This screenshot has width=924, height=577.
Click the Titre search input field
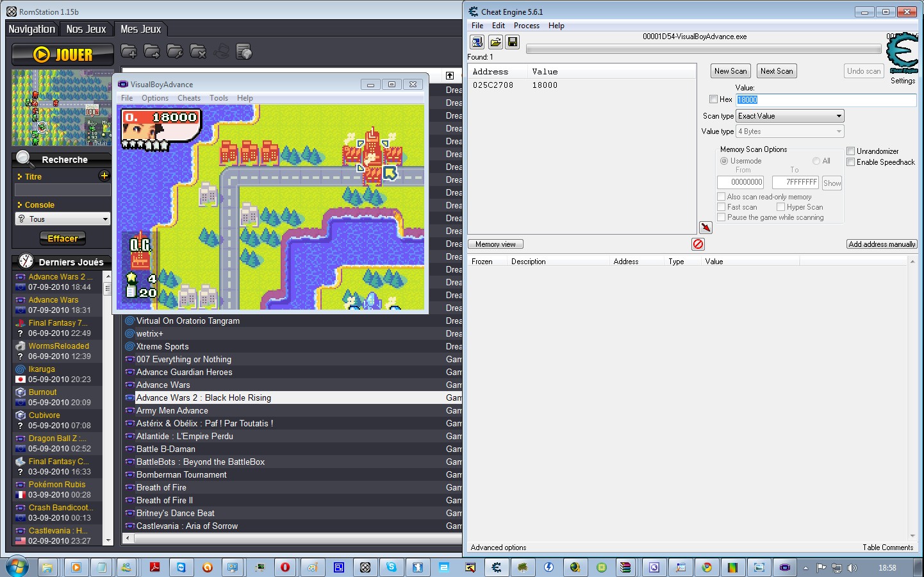tap(63, 190)
